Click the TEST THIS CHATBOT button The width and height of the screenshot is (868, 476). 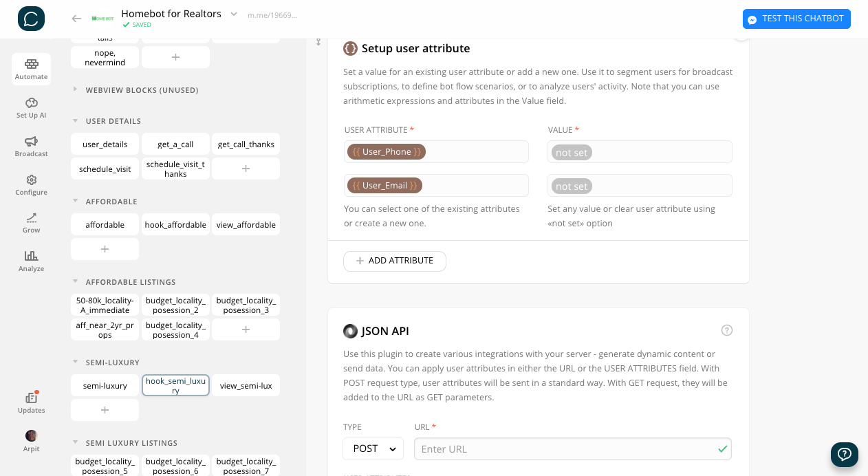pos(796,19)
